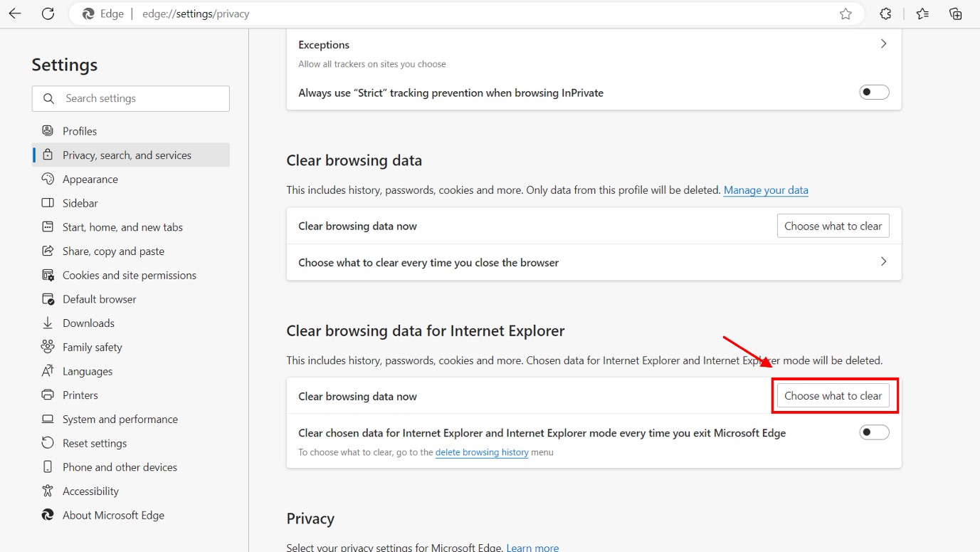Click the Default browser icon

[x=48, y=299]
